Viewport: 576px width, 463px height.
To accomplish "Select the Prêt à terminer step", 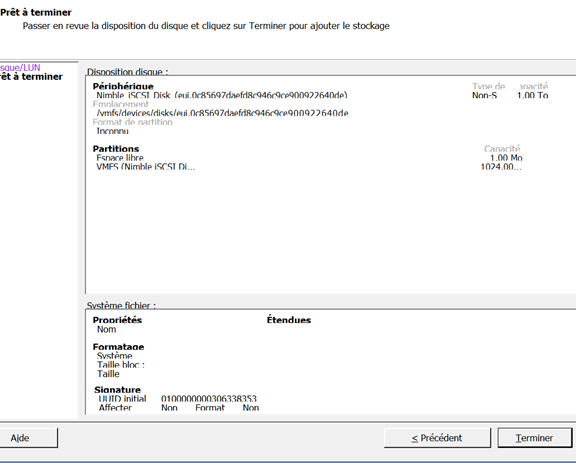I will coord(31,76).
